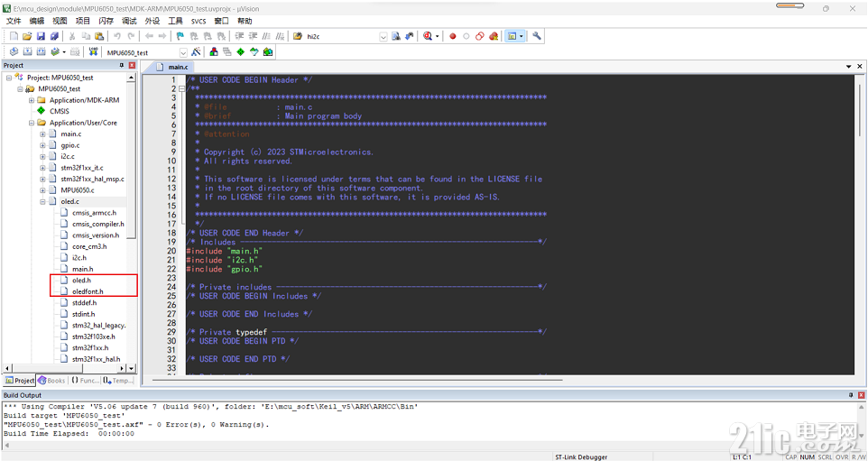The width and height of the screenshot is (868, 461).
Task: Click the Comment selection icon
Action: pos(265,36)
